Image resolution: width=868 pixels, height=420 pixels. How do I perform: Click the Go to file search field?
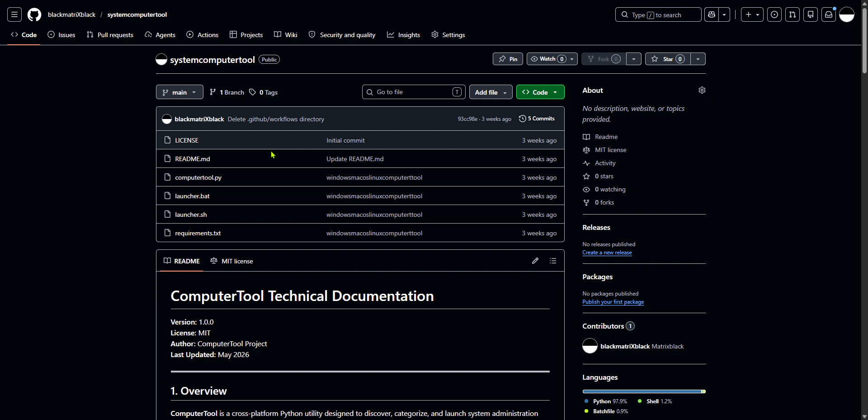tap(414, 92)
